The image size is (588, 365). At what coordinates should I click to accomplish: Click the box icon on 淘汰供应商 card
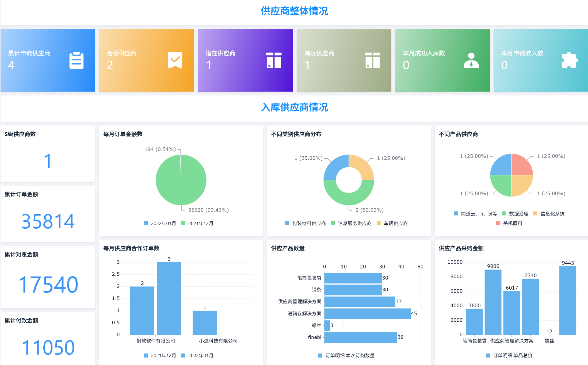(372, 60)
